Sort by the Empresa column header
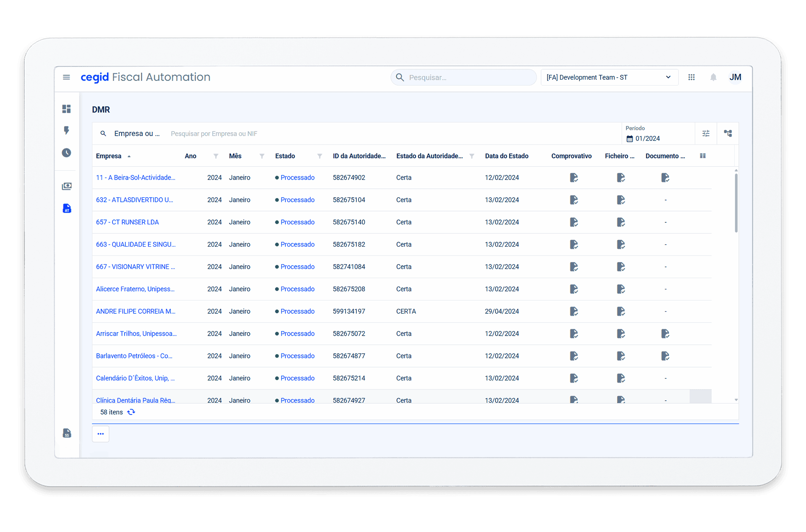Screen dimensions: 806x532 pos(109,156)
